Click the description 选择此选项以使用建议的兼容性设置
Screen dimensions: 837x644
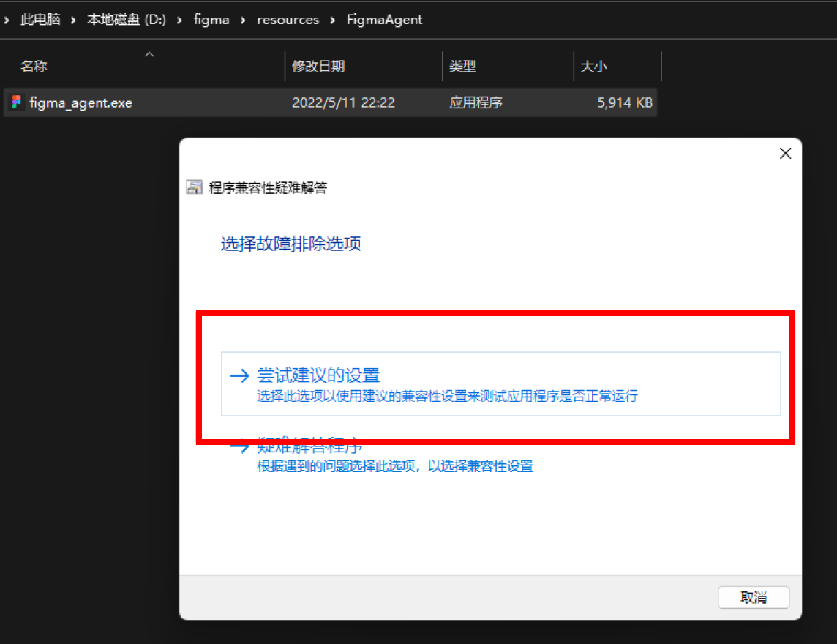click(447, 396)
